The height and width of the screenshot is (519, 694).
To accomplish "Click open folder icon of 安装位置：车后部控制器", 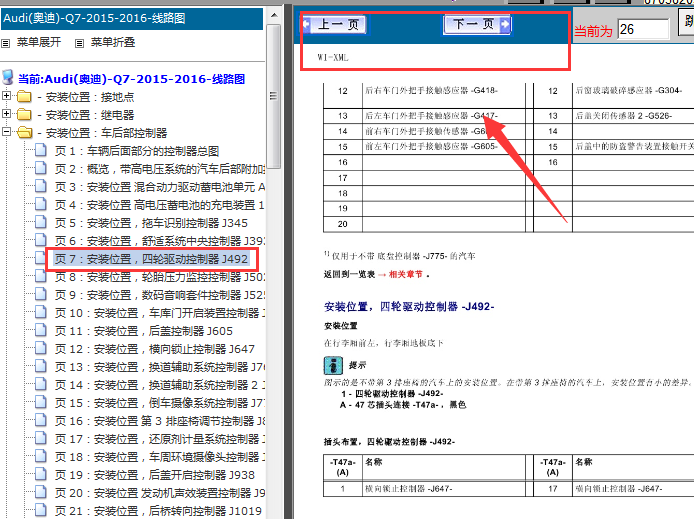I will click(25, 132).
